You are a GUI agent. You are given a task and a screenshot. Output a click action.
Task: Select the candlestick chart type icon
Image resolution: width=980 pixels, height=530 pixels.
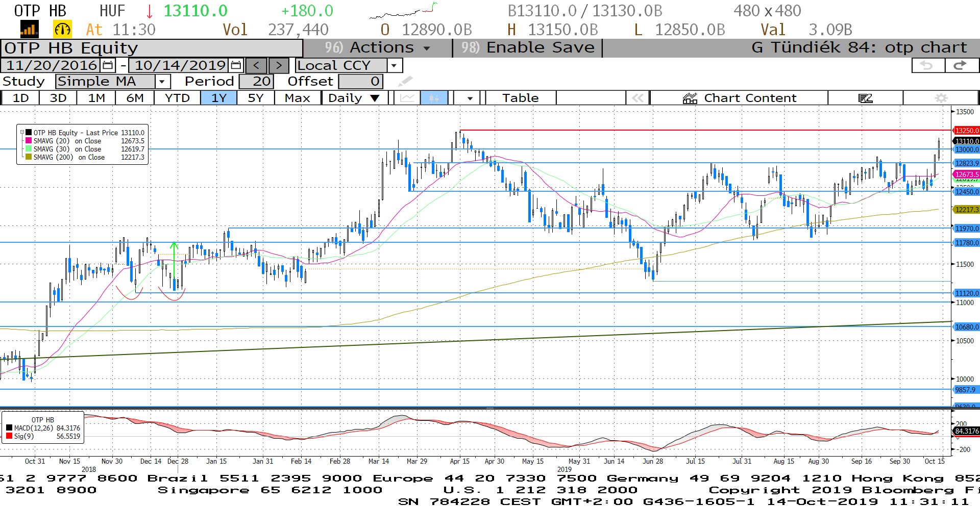tap(434, 98)
